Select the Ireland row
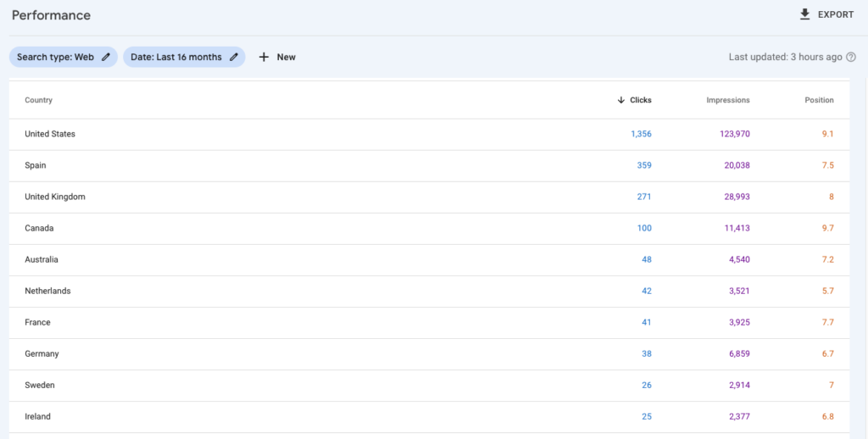 point(38,416)
